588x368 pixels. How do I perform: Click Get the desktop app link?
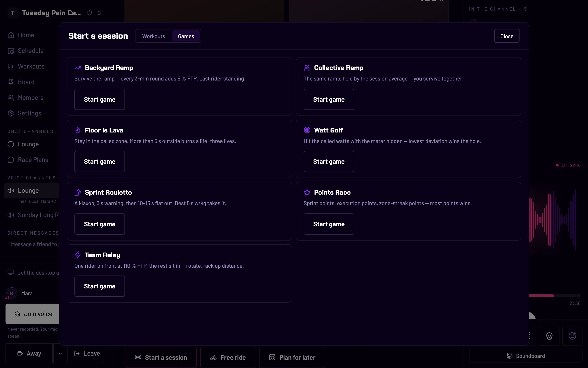coord(33,273)
